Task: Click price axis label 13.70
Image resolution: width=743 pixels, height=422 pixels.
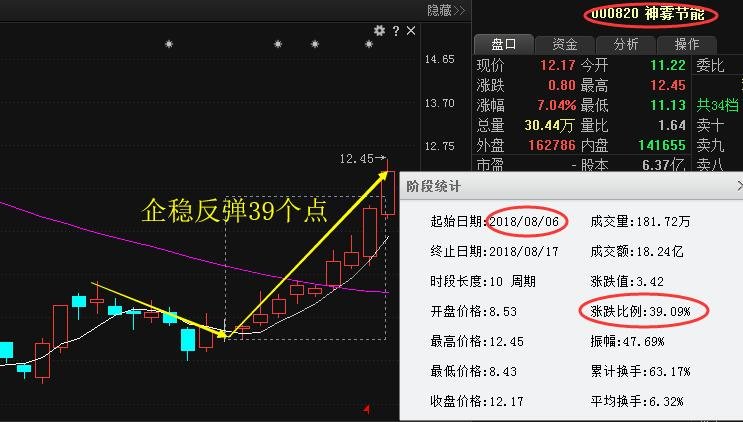Action: 439,103
